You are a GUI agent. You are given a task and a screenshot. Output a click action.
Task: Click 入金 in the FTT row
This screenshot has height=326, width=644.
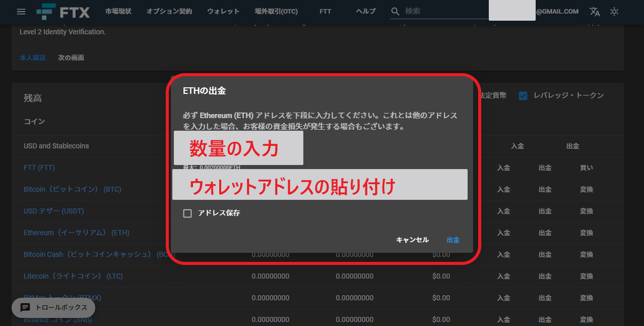click(503, 168)
